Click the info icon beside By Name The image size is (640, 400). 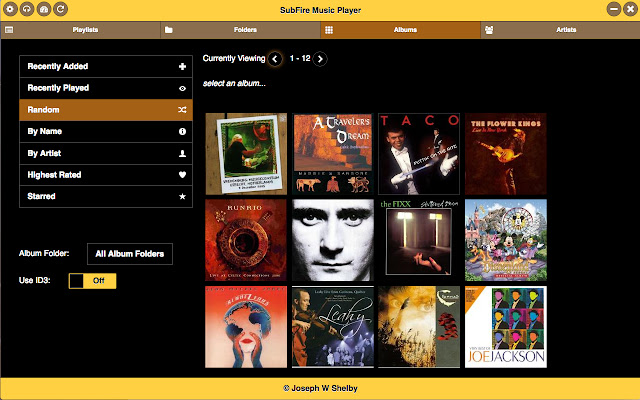coord(182,131)
